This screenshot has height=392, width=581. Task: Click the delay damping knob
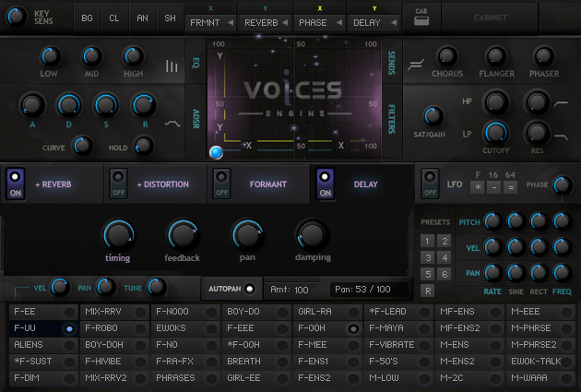(312, 234)
